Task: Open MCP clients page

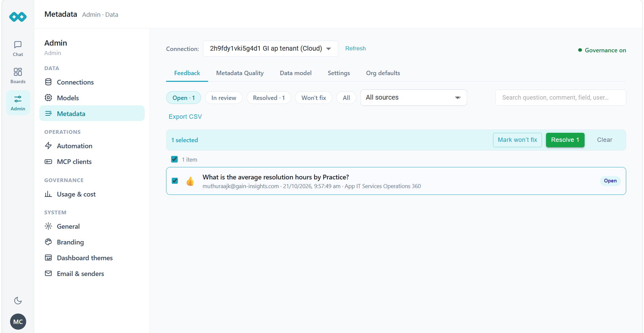Action: coord(92,162)
